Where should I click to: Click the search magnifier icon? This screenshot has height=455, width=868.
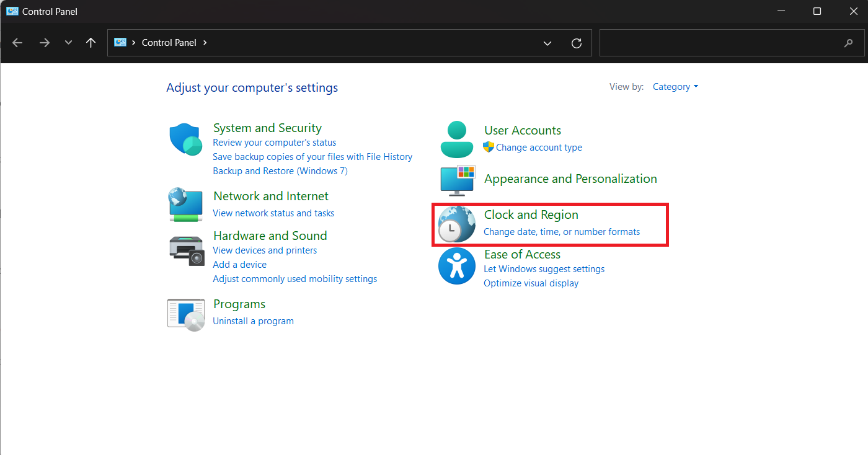(x=849, y=43)
